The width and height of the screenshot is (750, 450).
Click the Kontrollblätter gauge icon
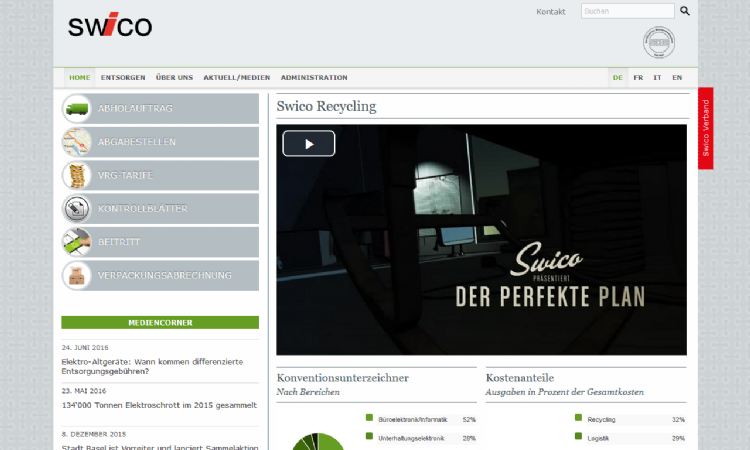tap(77, 208)
